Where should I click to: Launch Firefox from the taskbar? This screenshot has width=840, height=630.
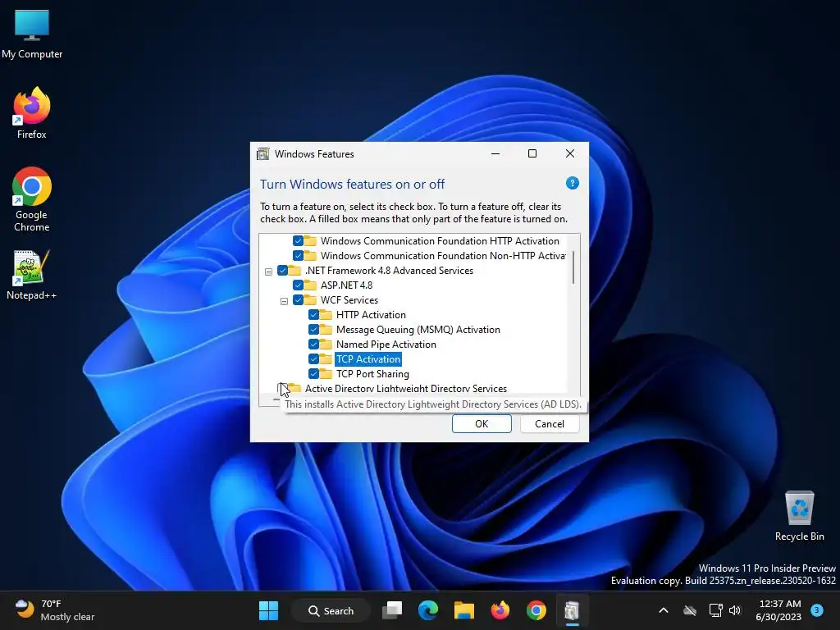(x=500, y=610)
